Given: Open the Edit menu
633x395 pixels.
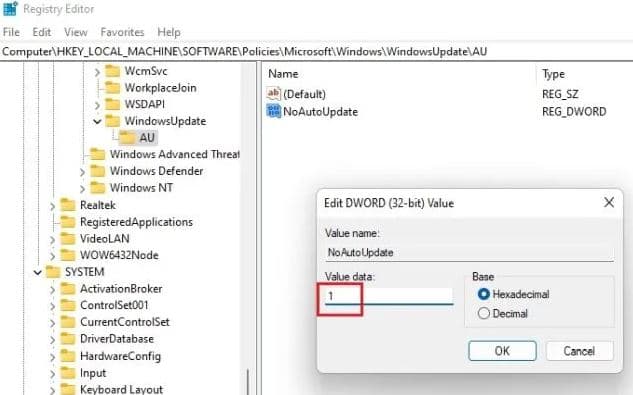Looking at the screenshot, I should point(42,32).
